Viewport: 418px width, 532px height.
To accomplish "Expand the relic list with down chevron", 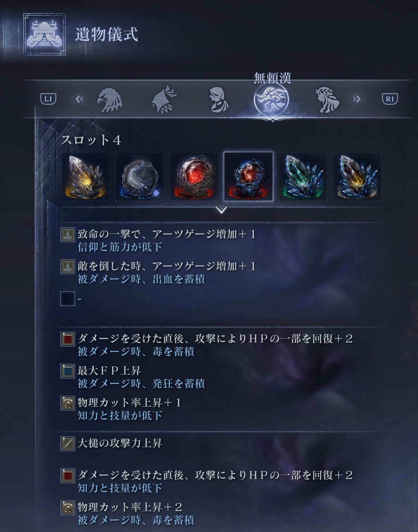I will point(222,210).
